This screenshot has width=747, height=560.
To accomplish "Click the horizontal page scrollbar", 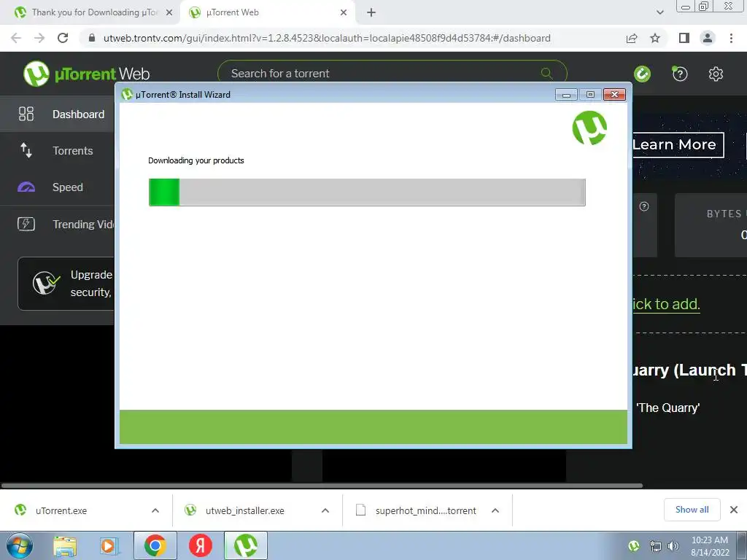I will 322,486.
